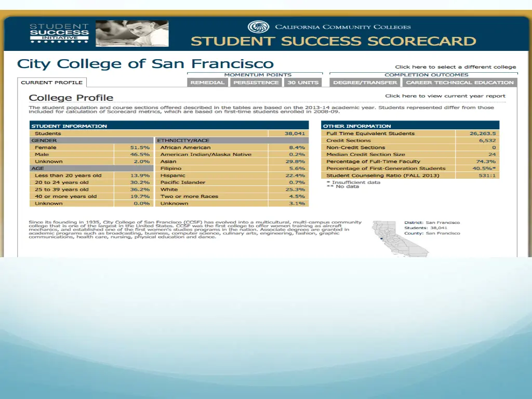Click the County: San Francisco text
This screenshot has height=399, width=532.
432,233
